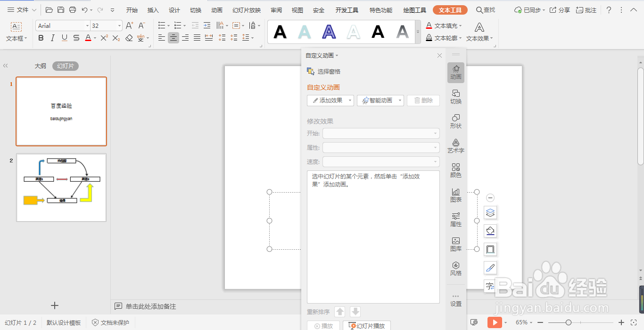
Task: Click the Find (查找) icon
Action: (x=485, y=9)
